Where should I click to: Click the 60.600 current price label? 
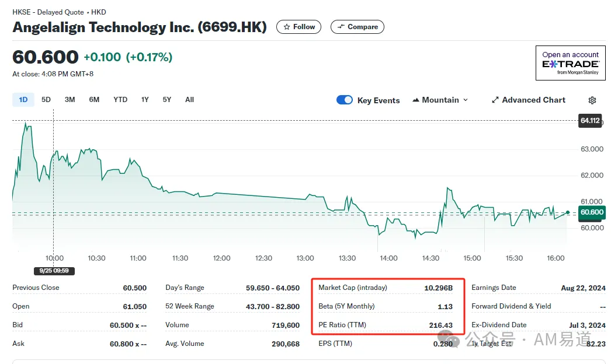pyautogui.click(x=592, y=212)
